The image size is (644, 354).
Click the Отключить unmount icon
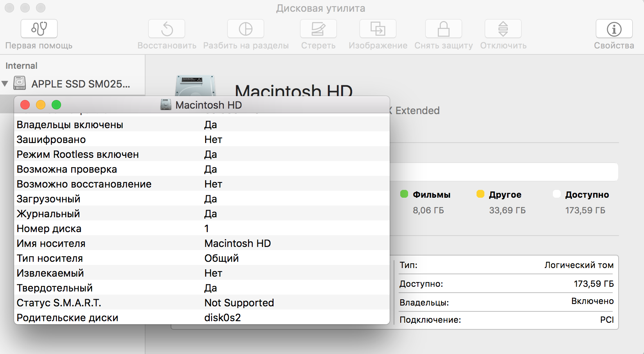click(503, 29)
